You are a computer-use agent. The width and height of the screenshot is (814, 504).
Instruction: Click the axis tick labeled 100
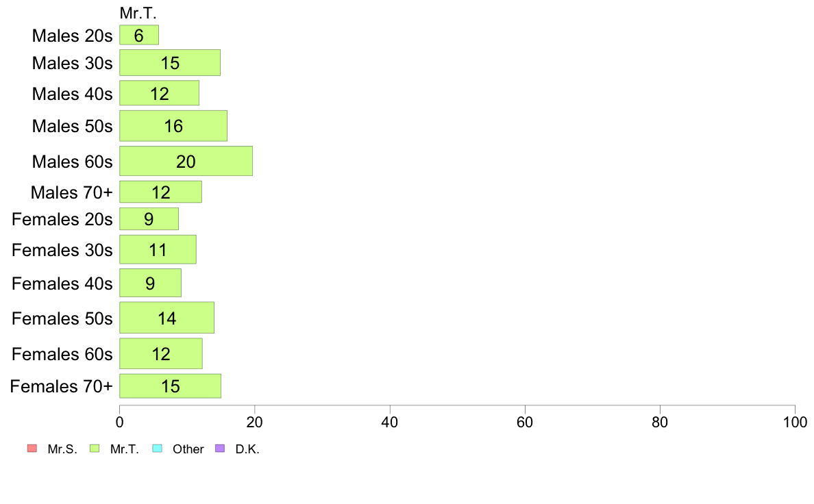point(795,423)
